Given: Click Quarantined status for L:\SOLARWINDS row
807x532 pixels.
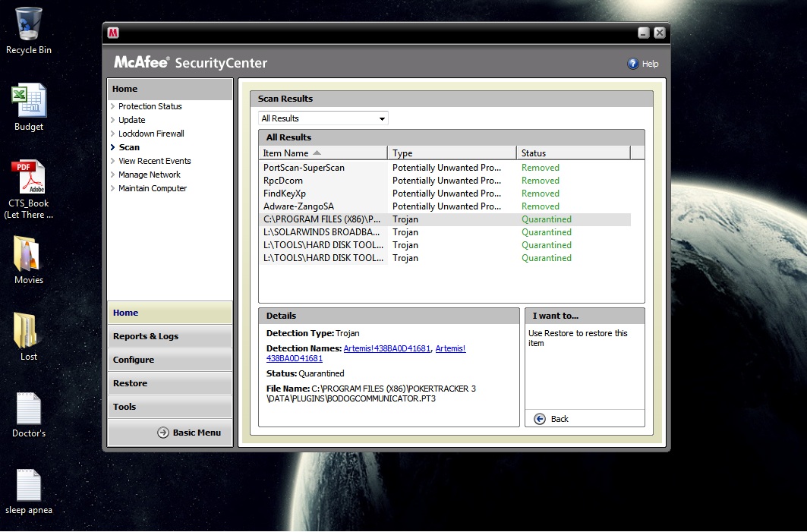Looking at the screenshot, I should (x=547, y=232).
